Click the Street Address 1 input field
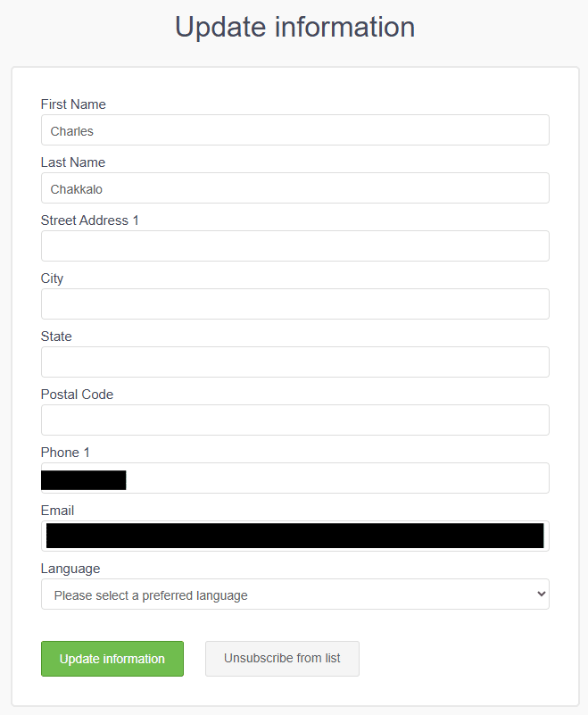This screenshot has height=715, width=588. click(x=294, y=246)
